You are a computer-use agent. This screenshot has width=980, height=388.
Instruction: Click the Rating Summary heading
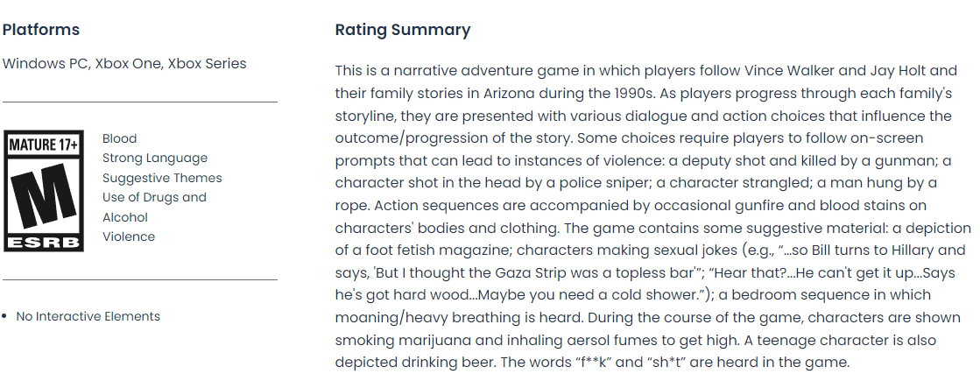(403, 30)
